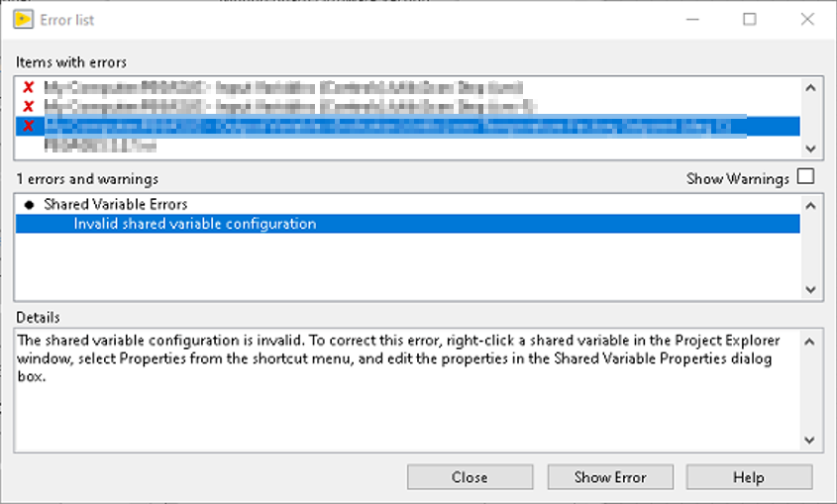Click the down arrow in the items list scrollbar

click(810, 149)
